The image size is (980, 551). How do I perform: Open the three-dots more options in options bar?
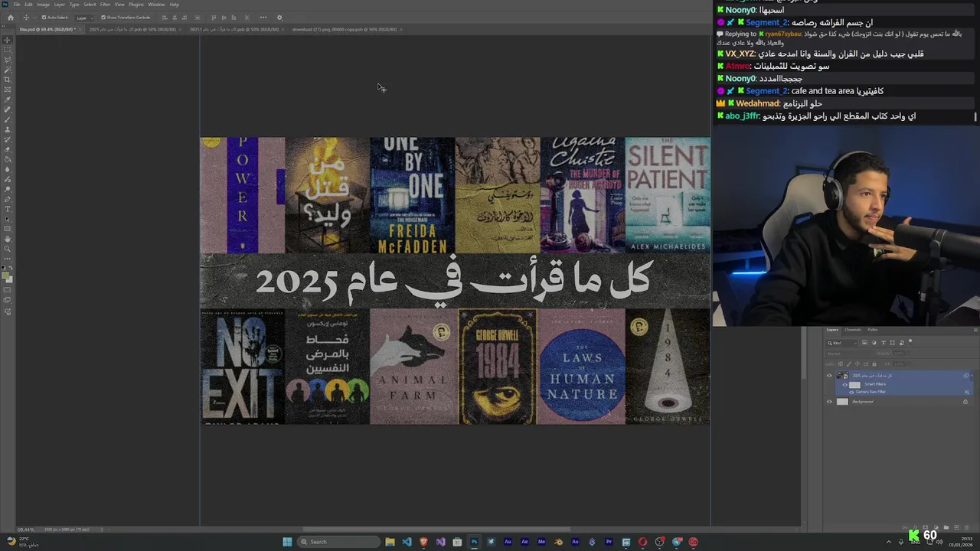pyautogui.click(x=263, y=18)
